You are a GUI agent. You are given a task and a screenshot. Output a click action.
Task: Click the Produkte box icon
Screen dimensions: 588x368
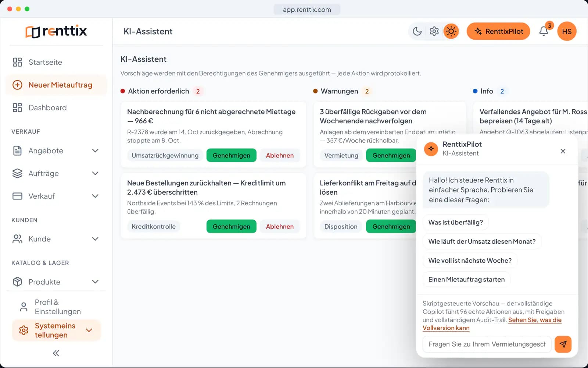pyautogui.click(x=17, y=282)
